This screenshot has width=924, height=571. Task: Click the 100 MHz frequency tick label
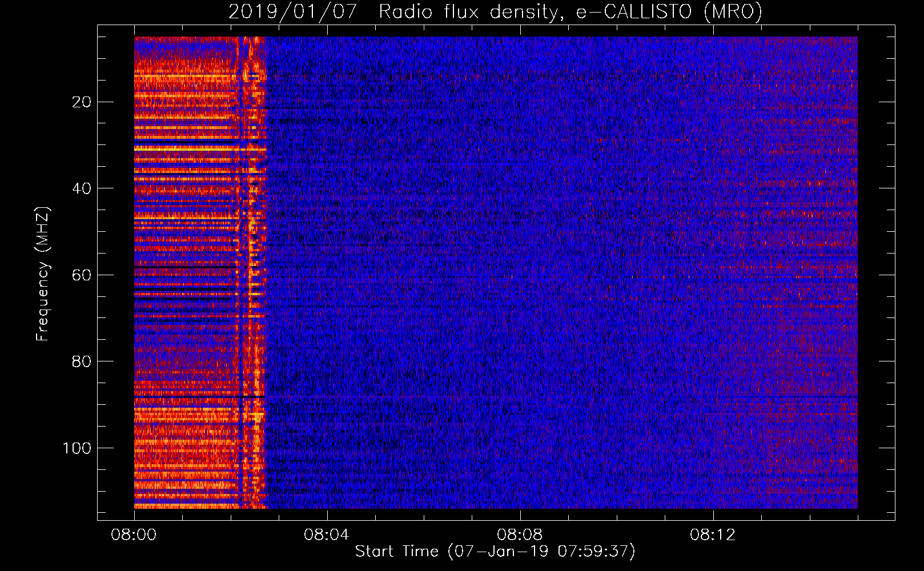[78, 448]
